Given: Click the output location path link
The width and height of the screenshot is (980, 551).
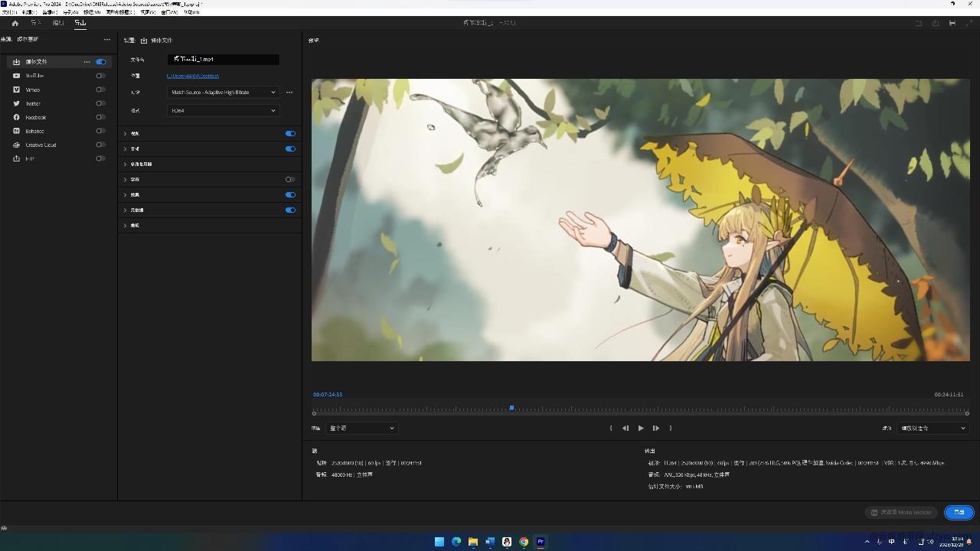Looking at the screenshot, I should pos(193,76).
